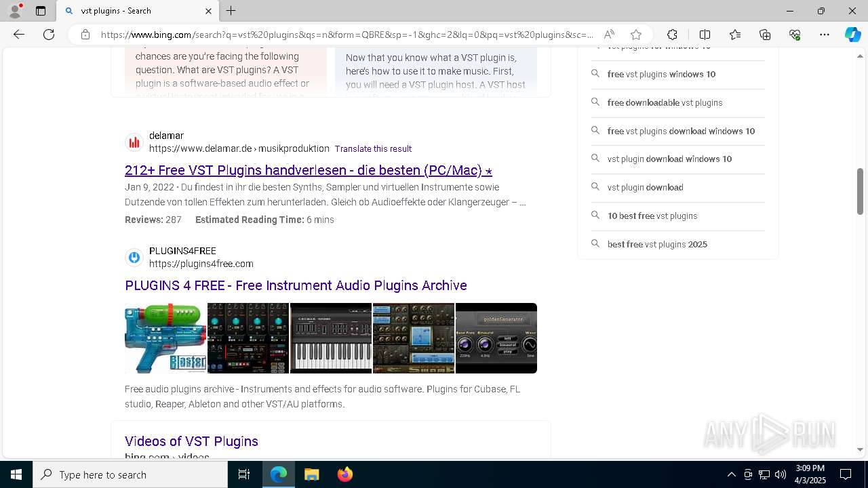Search 10 best free vst plugins suggestion
Screen dimensions: 868x488
[x=678, y=216]
